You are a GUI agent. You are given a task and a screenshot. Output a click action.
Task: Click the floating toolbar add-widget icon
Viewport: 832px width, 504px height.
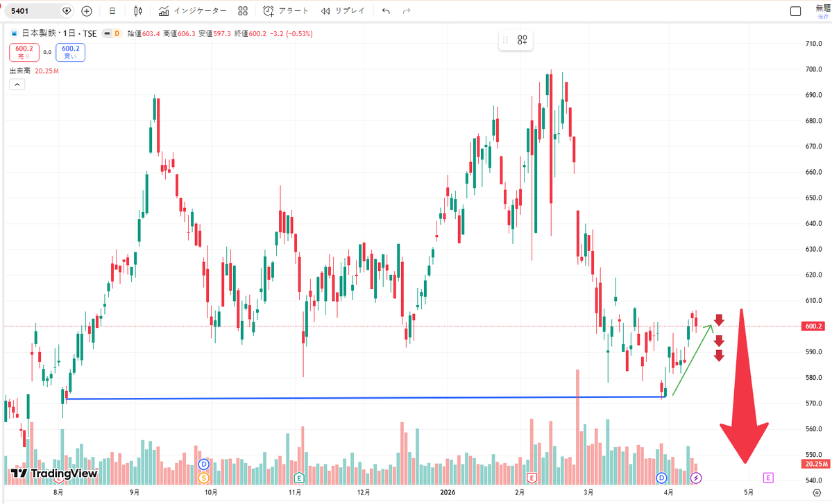522,40
